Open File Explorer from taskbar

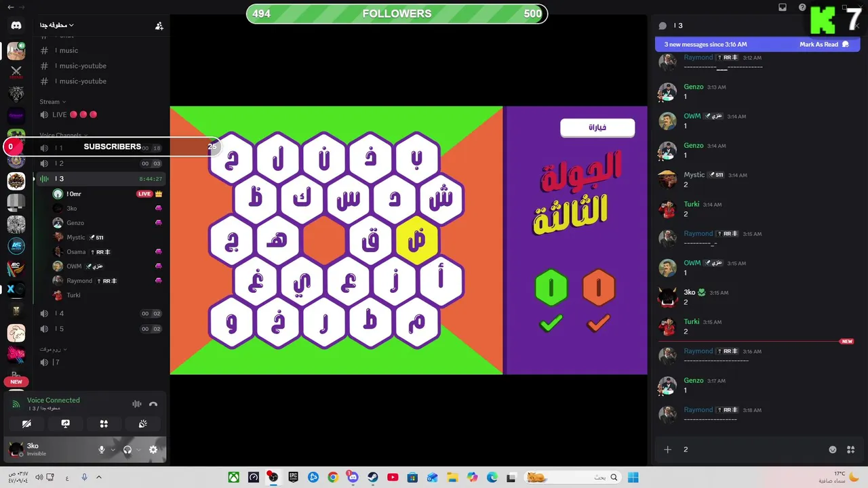[452, 477]
